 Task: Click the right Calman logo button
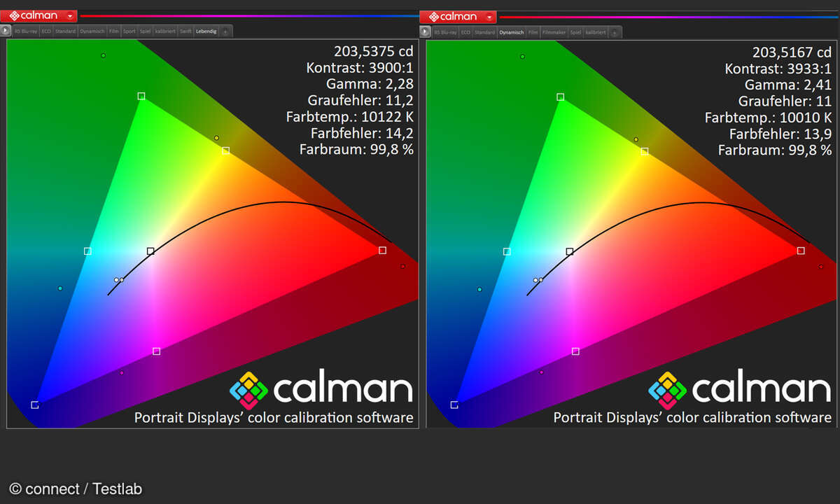[x=451, y=16]
